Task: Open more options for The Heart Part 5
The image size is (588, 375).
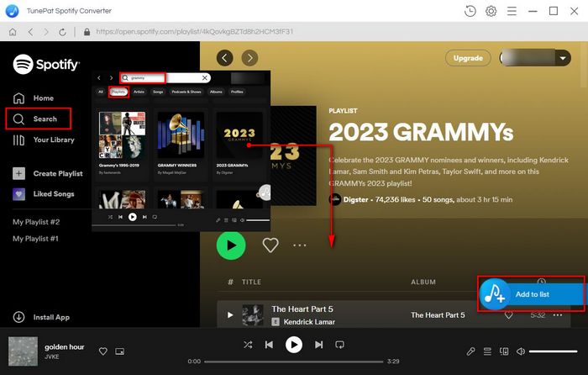Action: (558, 315)
